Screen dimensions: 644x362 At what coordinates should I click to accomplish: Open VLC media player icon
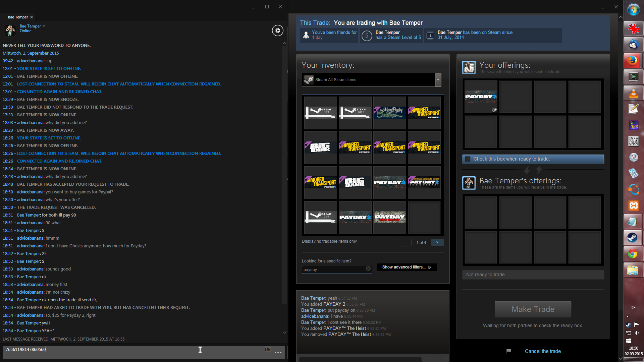(633, 93)
